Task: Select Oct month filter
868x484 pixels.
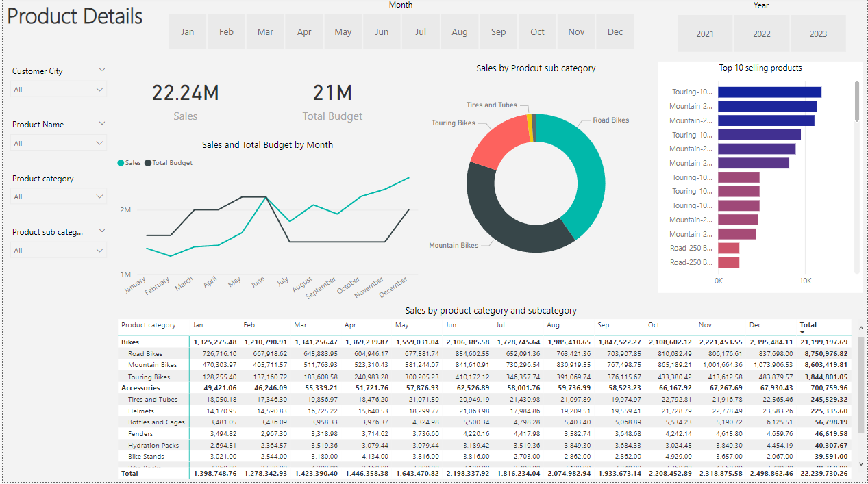Action: 537,31
